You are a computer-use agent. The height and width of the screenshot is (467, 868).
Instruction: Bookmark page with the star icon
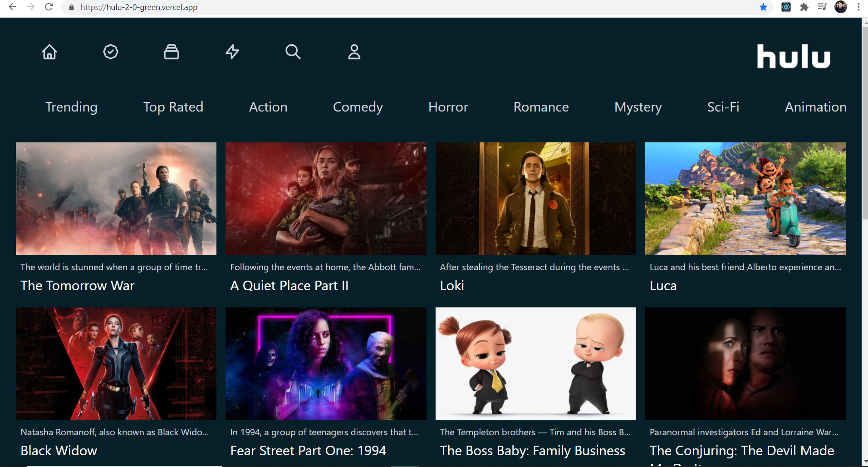click(764, 7)
